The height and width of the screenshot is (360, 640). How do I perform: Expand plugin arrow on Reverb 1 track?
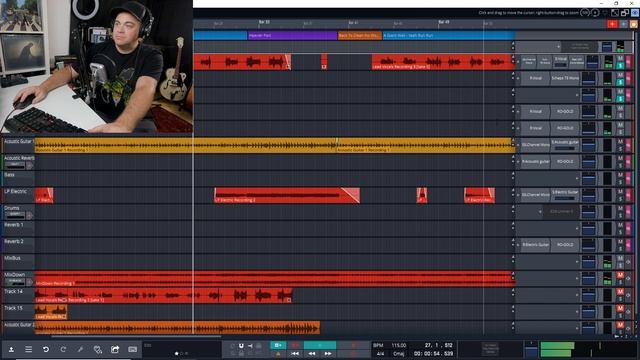coord(577,228)
